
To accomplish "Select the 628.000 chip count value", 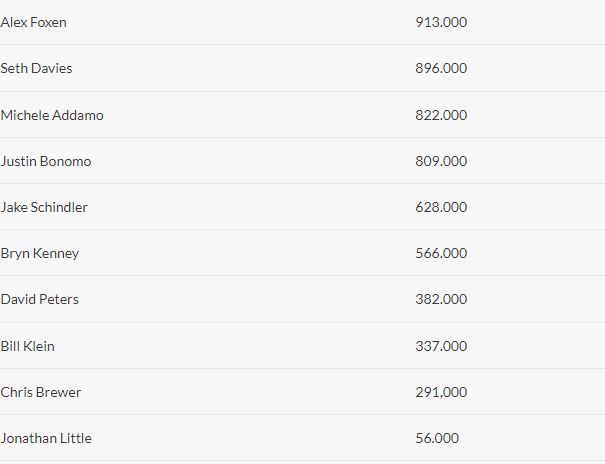I will click(441, 207).
